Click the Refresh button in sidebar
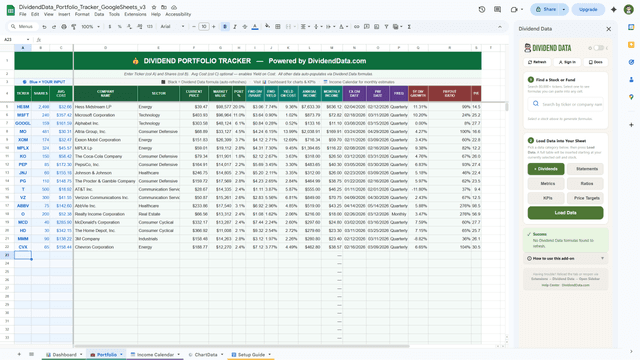This screenshot has width=640, height=360. tap(537, 62)
